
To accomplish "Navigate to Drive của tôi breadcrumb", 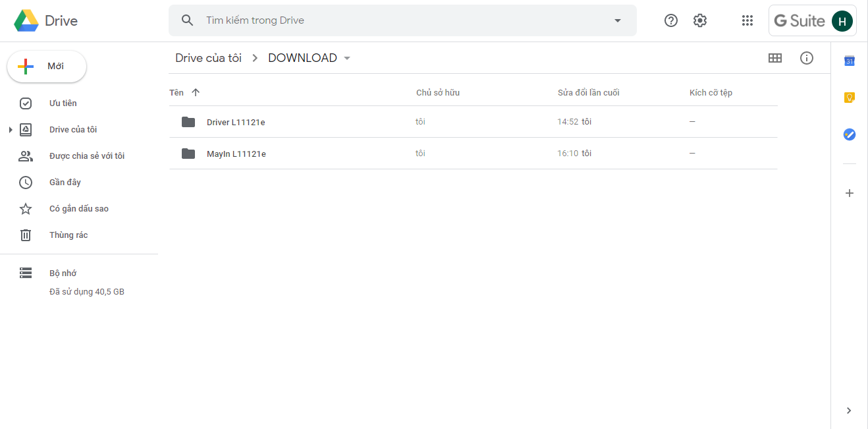I will click(x=208, y=58).
